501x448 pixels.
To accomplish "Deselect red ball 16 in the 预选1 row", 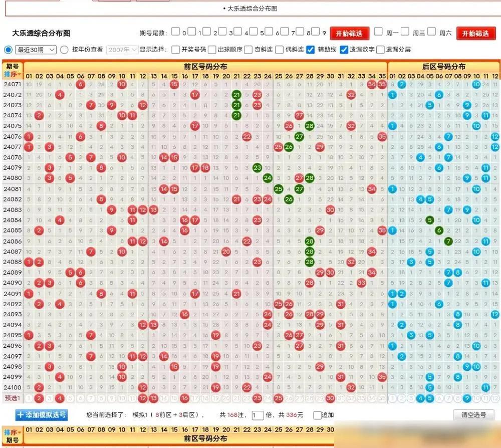I will [184, 398].
